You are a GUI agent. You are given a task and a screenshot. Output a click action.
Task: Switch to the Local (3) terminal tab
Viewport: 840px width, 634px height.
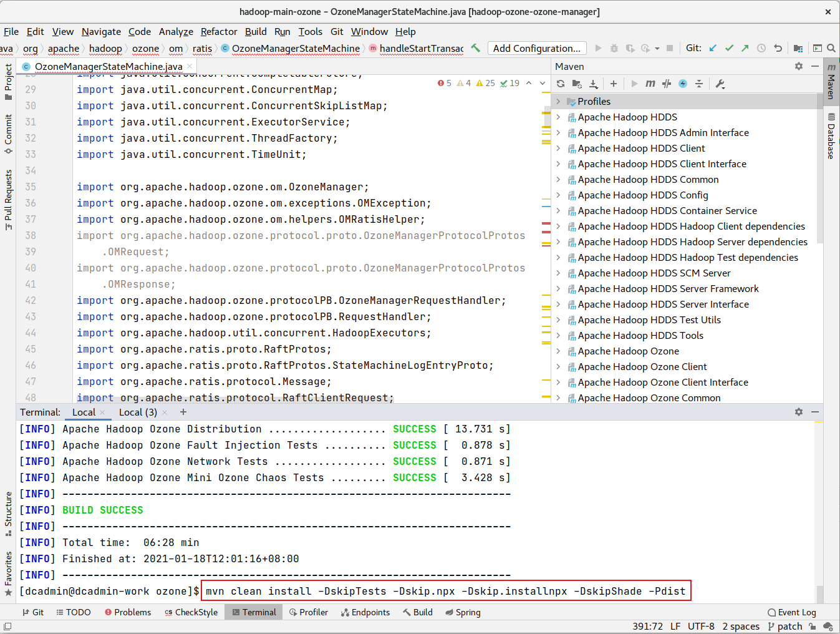coord(137,412)
